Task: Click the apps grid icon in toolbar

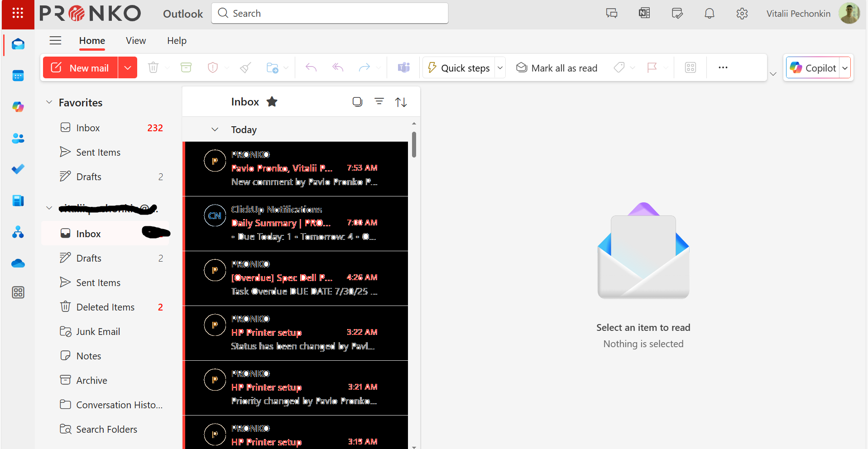Action: pos(691,68)
